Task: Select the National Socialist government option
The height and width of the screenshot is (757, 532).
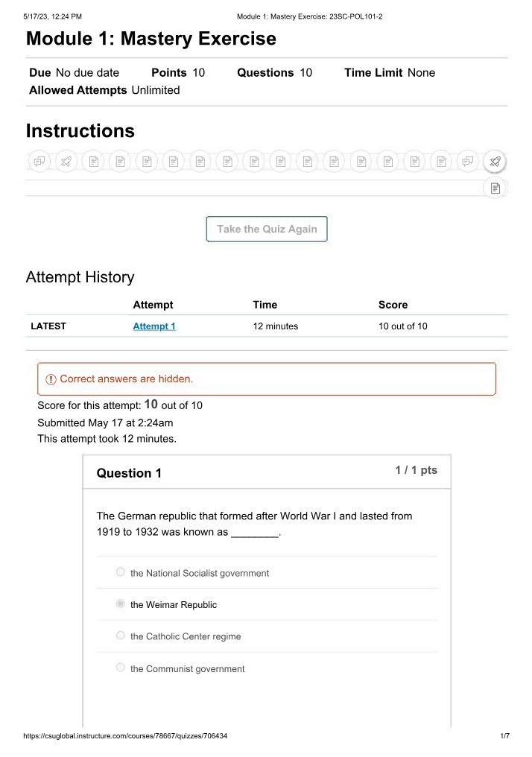Action: [x=120, y=572]
